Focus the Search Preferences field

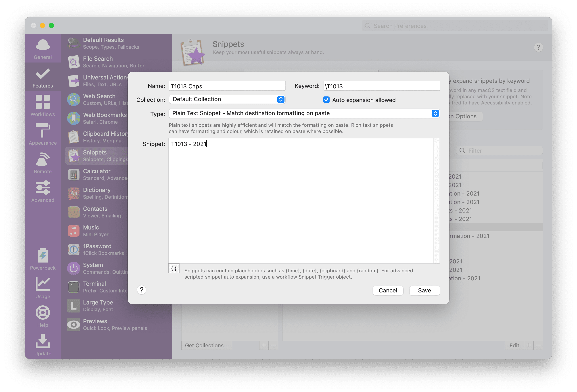tap(455, 26)
